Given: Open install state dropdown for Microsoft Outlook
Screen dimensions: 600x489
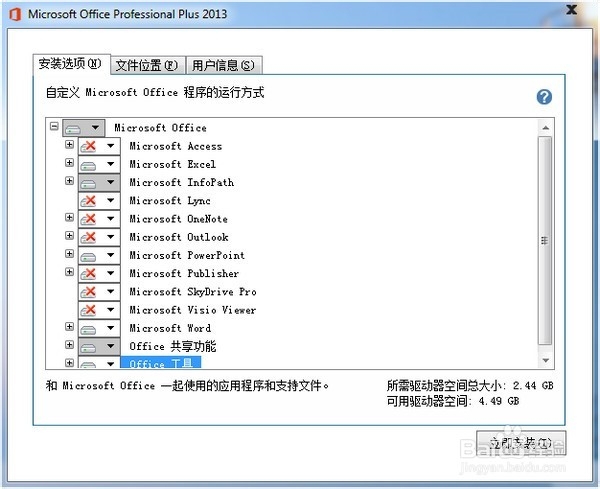Looking at the screenshot, I should tap(99, 237).
